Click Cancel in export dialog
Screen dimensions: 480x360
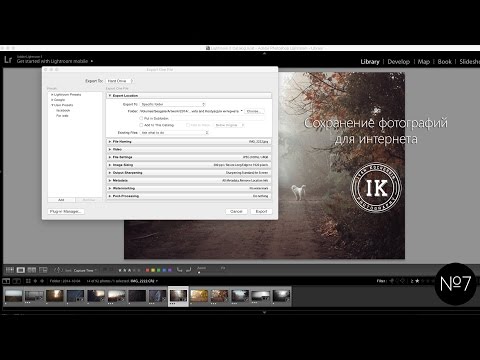pos(236,211)
